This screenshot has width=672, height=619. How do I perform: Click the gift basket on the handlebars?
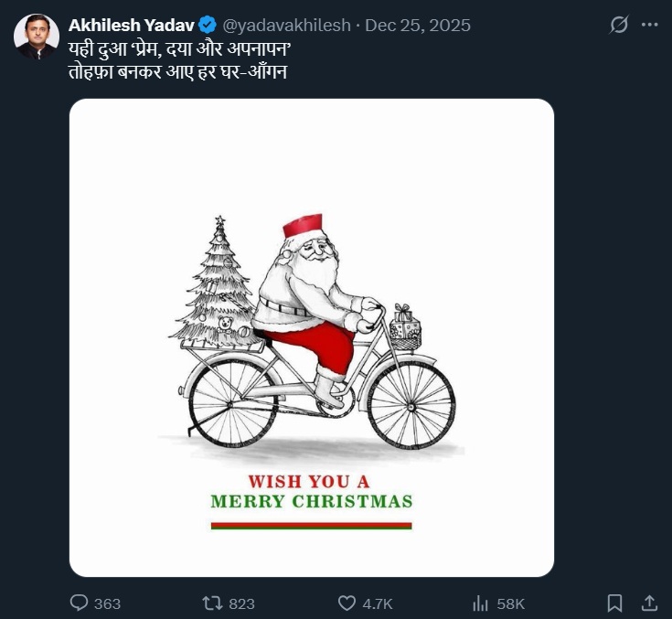(404, 327)
